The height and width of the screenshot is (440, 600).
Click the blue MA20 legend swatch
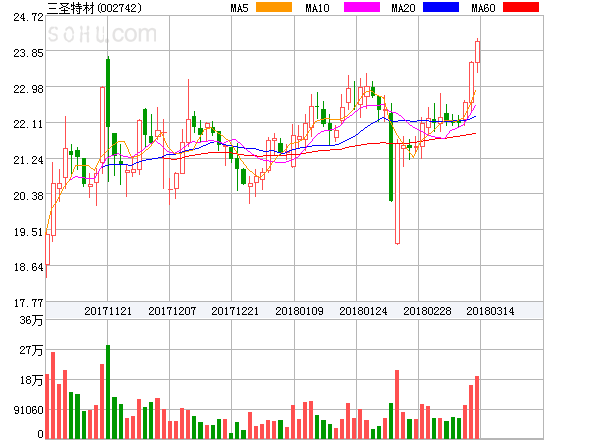pos(441,8)
